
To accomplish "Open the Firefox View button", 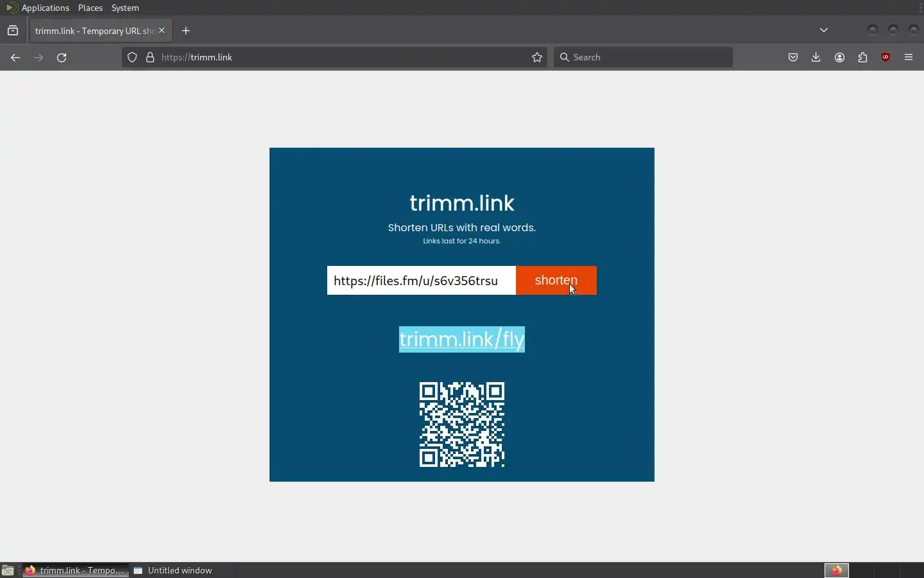I will [x=13, y=31].
